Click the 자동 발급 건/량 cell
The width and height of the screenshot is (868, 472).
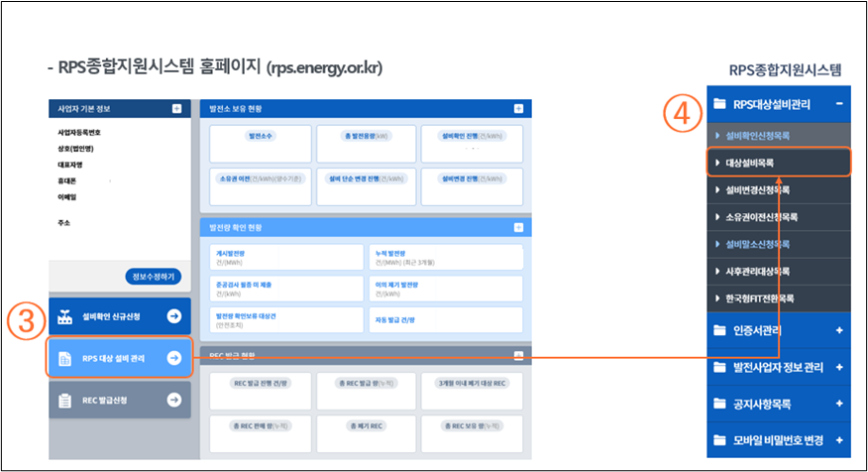click(446, 320)
